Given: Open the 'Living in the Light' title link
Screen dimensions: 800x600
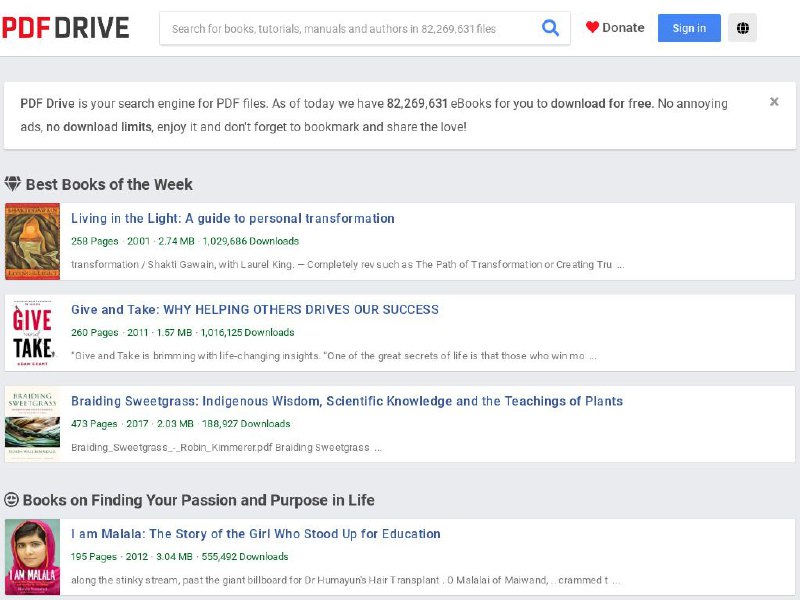Looking at the screenshot, I should [233, 218].
